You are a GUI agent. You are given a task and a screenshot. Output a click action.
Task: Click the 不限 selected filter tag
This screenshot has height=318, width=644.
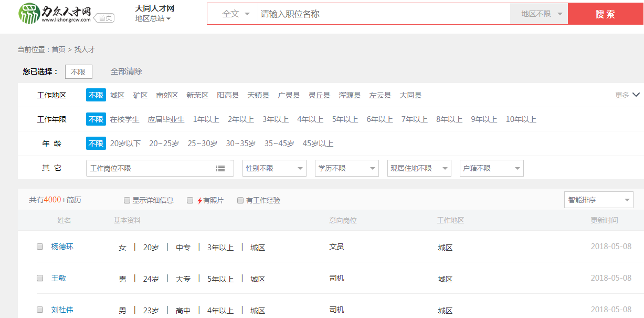coord(78,72)
